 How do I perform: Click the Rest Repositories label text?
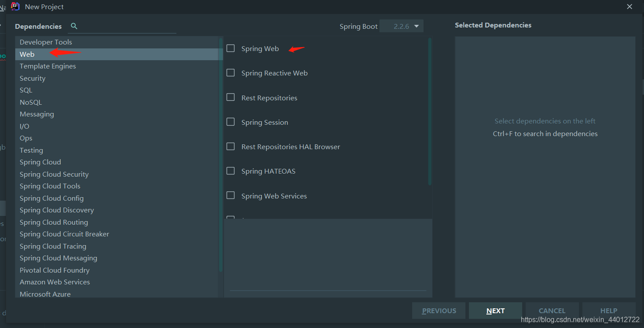[x=269, y=98]
